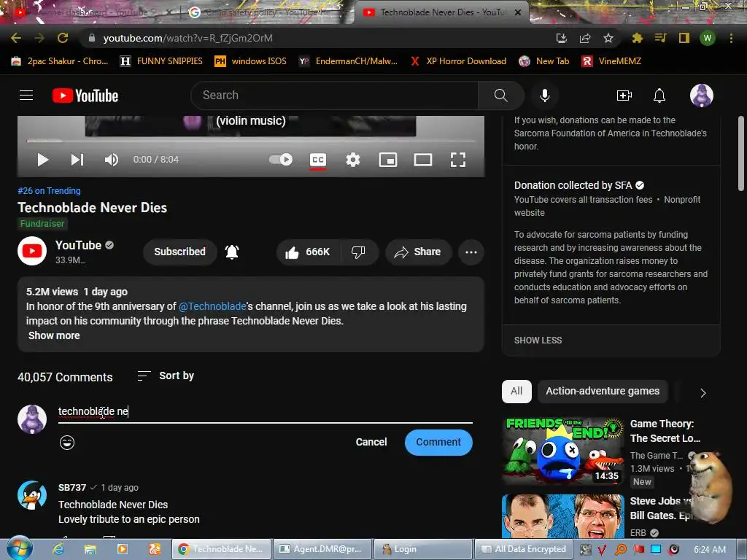Open SB737's profile picture
747x560 pixels.
[x=32, y=495]
